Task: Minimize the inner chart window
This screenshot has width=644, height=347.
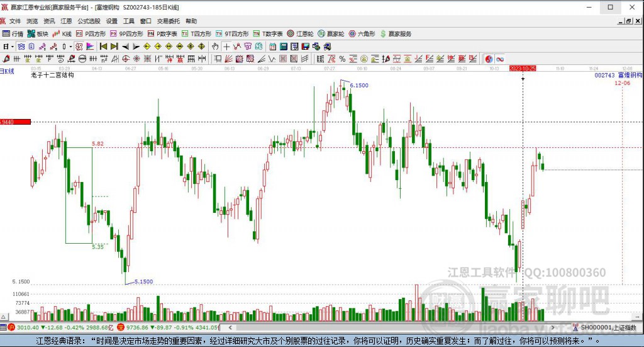Action: [x=621, y=21]
